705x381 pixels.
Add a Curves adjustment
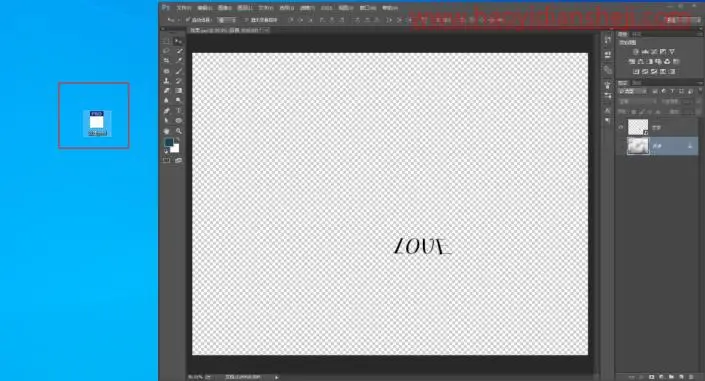point(654,52)
